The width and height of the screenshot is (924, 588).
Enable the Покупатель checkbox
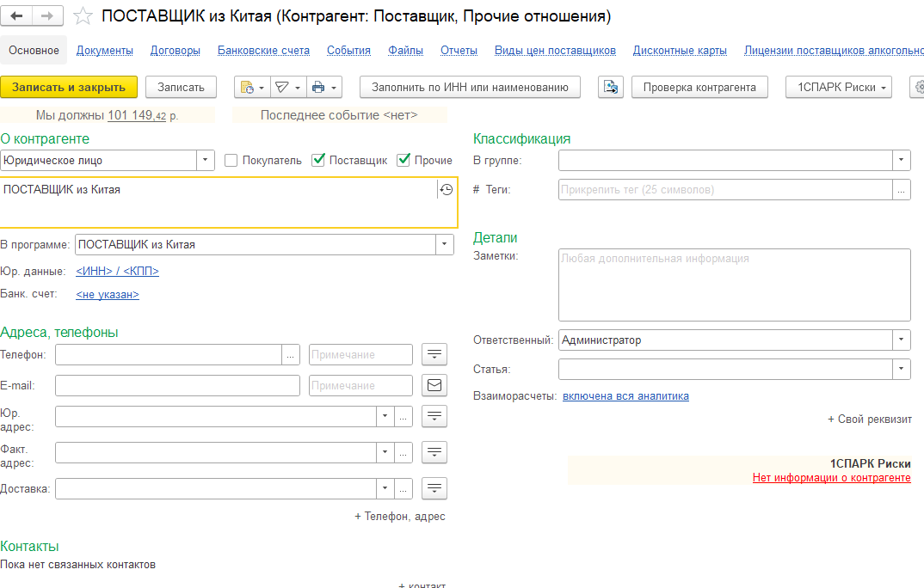(x=231, y=160)
